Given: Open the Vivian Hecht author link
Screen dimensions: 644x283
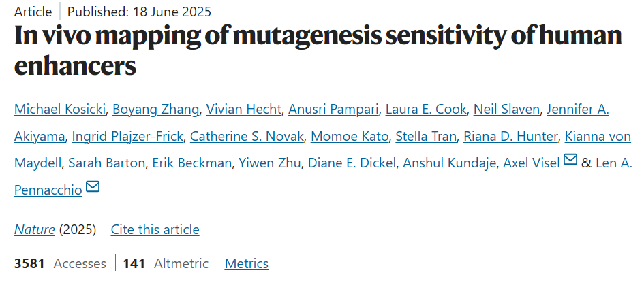Looking at the screenshot, I should click(x=243, y=109).
